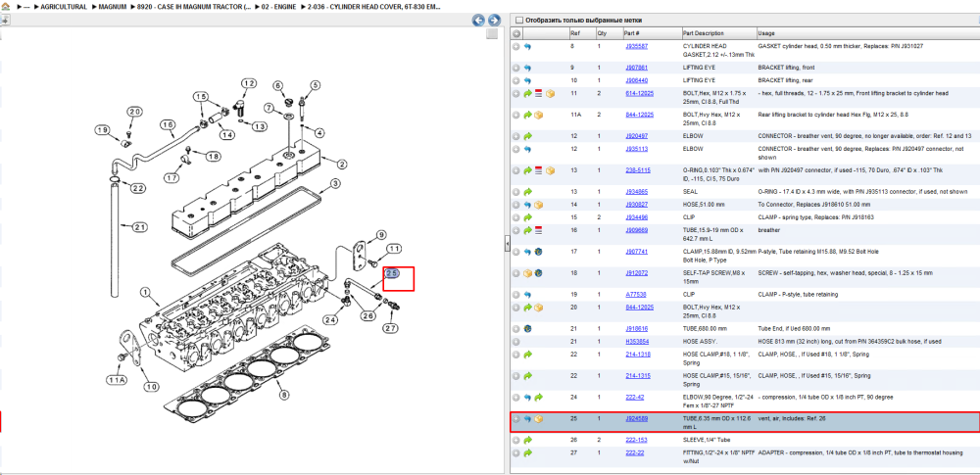The height and width of the screenshot is (475, 980).
Task: Select callout 27 in the diagram
Action: tap(390, 328)
